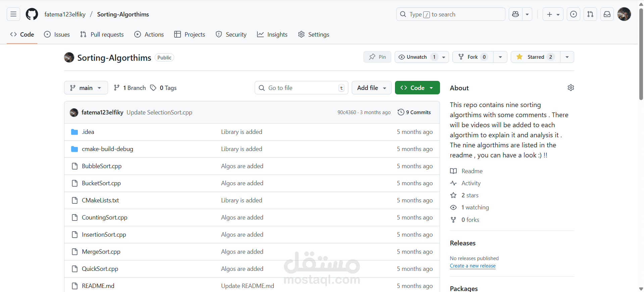Click the page vertical scrollbar thumb
Viewport: 644px width, 292px height.
pos(641,54)
